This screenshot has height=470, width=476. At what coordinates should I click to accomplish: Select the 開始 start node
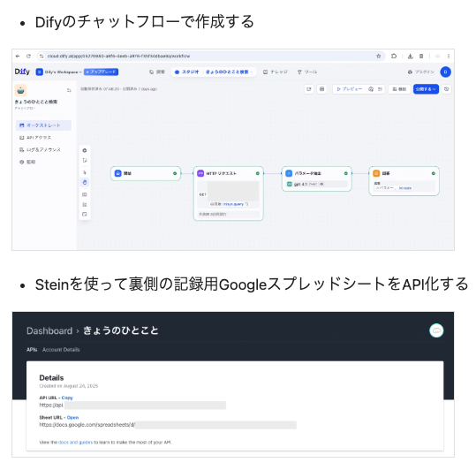[x=146, y=173]
